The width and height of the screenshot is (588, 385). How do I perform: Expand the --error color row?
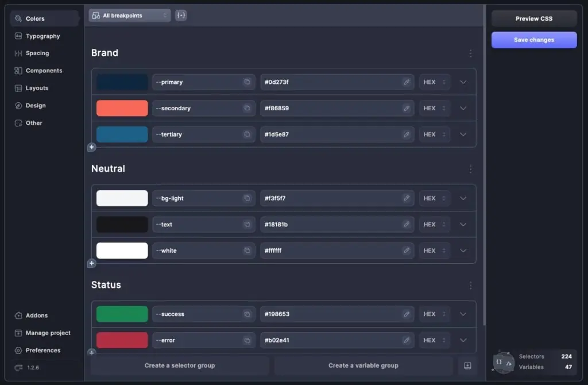point(463,340)
